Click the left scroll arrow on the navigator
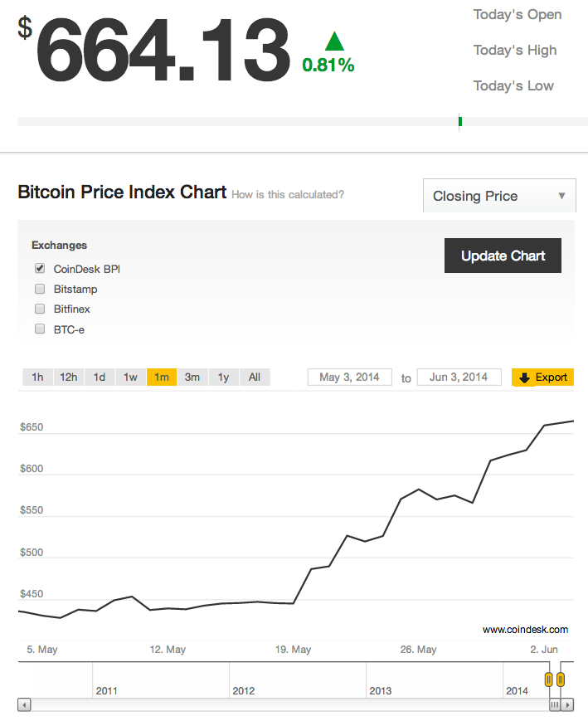588x721 pixels. (x=24, y=704)
